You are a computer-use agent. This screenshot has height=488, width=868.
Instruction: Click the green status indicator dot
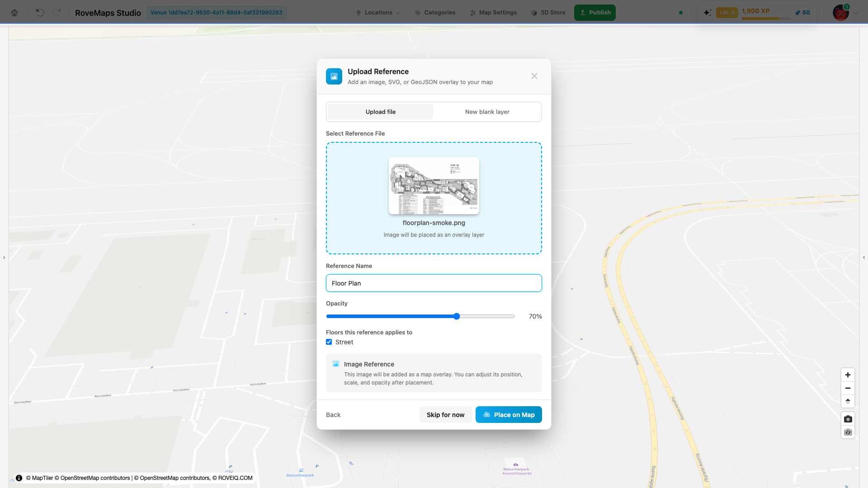point(681,13)
